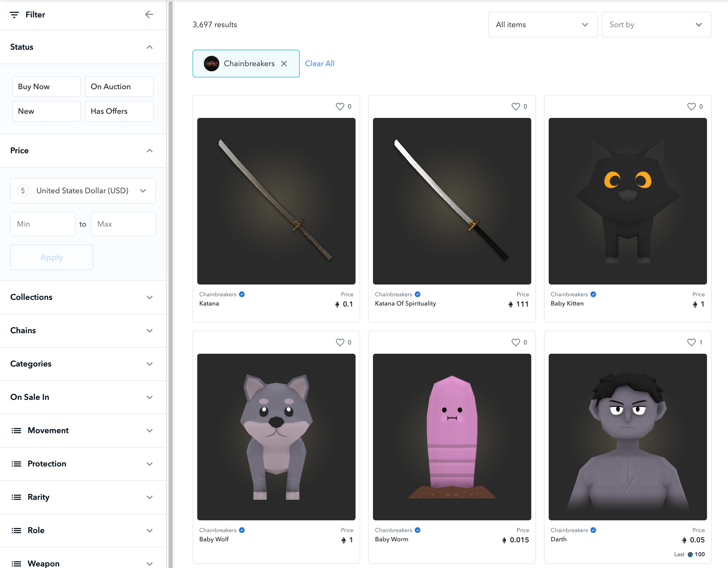Viewport: 728px width, 568px height.
Task: Favorite the Katana Of Spirituality item
Action: 515,106
